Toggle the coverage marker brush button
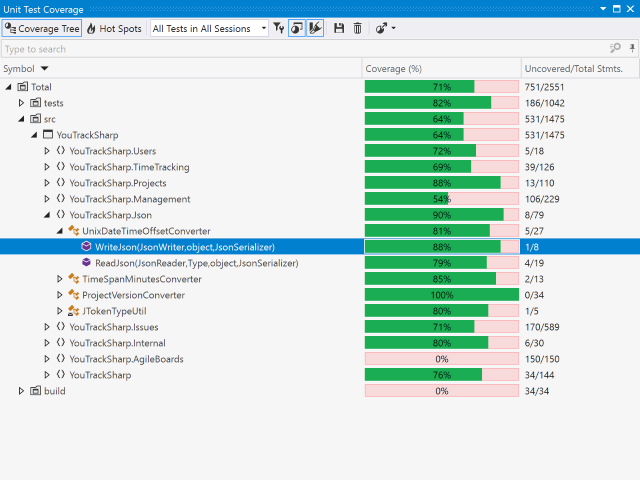 (x=316, y=29)
